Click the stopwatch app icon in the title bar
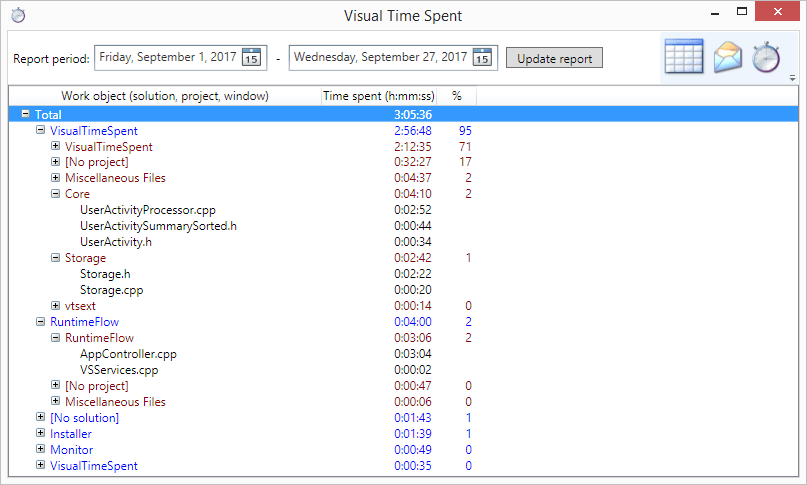 (x=17, y=15)
